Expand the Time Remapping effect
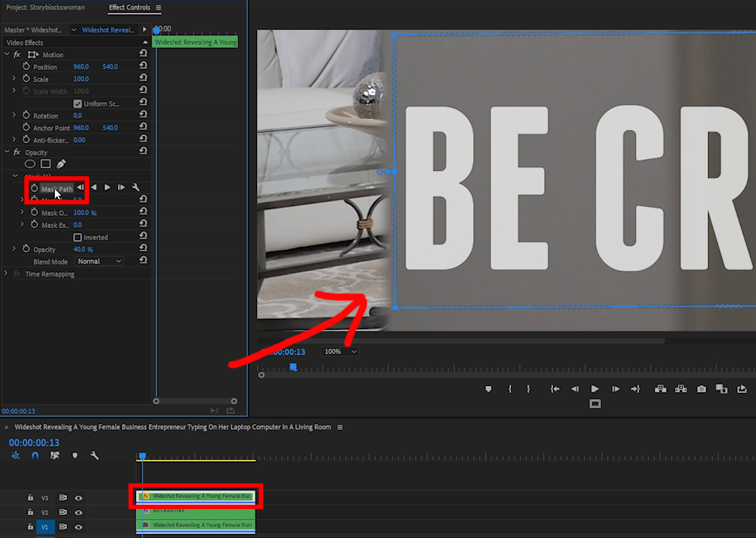This screenshot has width=756, height=538. (x=6, y=273)
